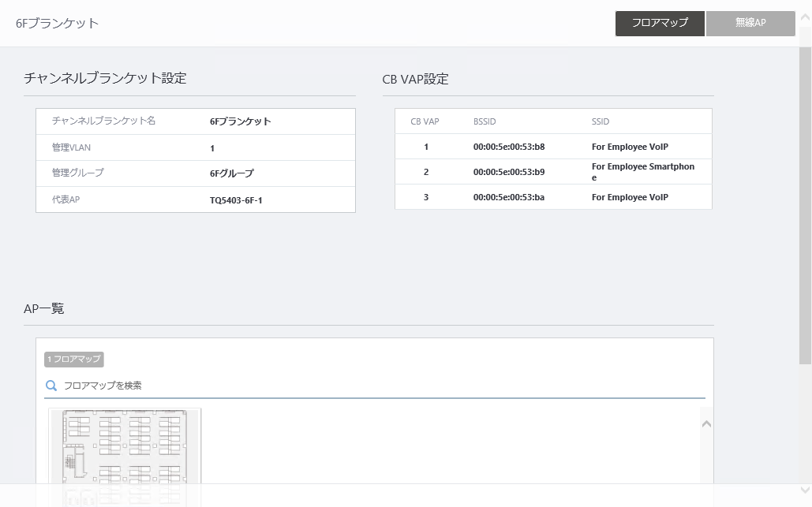This screenshot has height=507, width=812.
Task: Click CB VAP number 2
Action: pos(426,172)
